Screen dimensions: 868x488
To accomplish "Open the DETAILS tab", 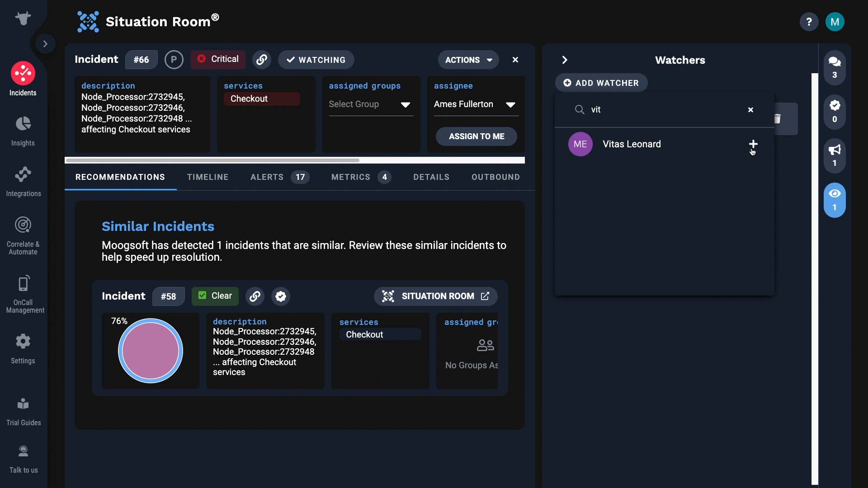I will pyautogui.click(x=431, y=177).
